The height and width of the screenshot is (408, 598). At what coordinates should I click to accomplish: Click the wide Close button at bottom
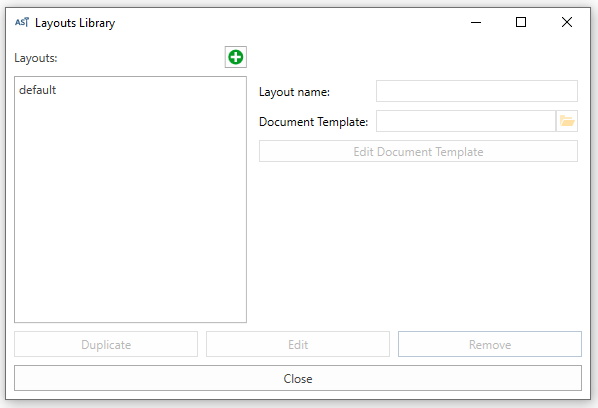298,378
